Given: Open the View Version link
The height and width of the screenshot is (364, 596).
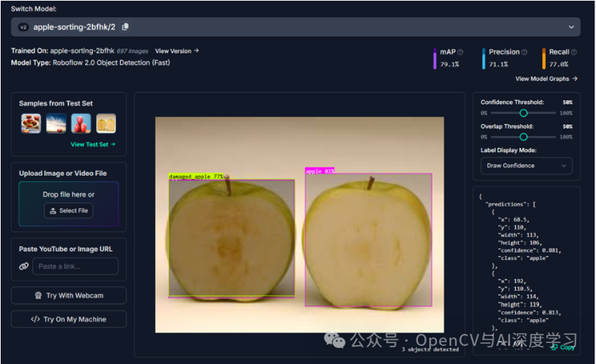Looking at the screenshot, I should click(x=177, y=51).
